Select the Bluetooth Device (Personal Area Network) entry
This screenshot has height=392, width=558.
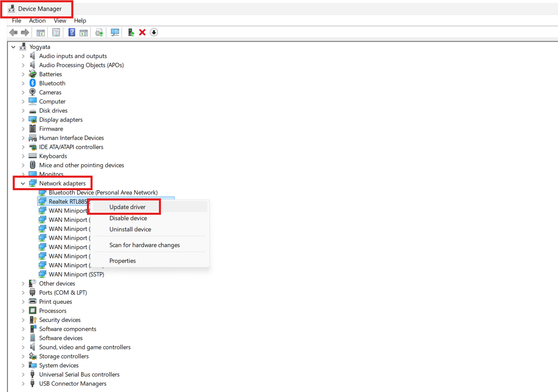point(103,192)
